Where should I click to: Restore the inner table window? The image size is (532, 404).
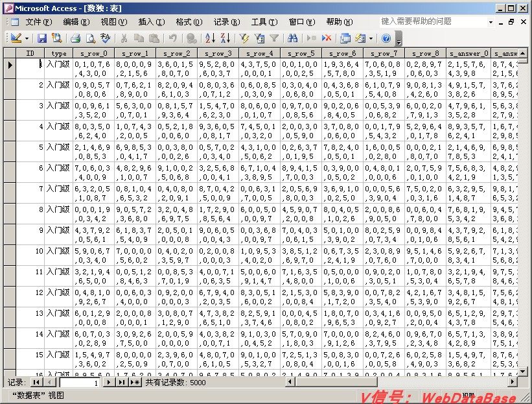[x=511, y=22]
